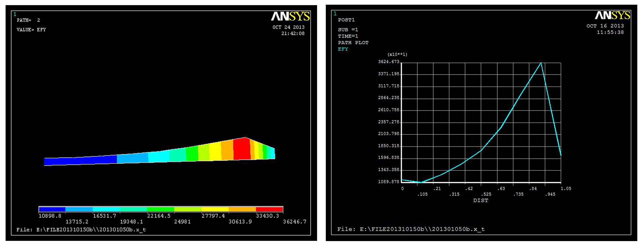Click the ANSYS logo in the left contour plot

click(x=290, y=17)
